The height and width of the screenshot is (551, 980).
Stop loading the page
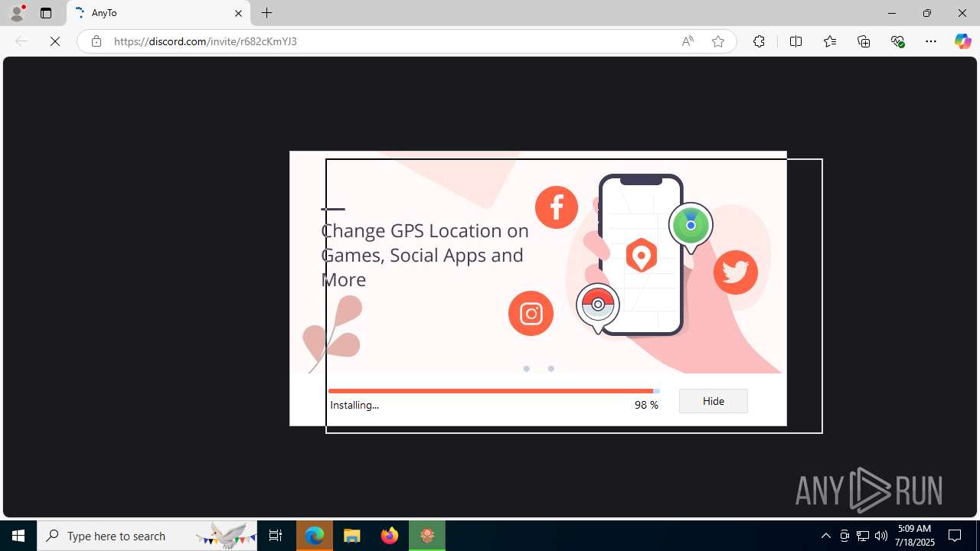tap(55, 41)
